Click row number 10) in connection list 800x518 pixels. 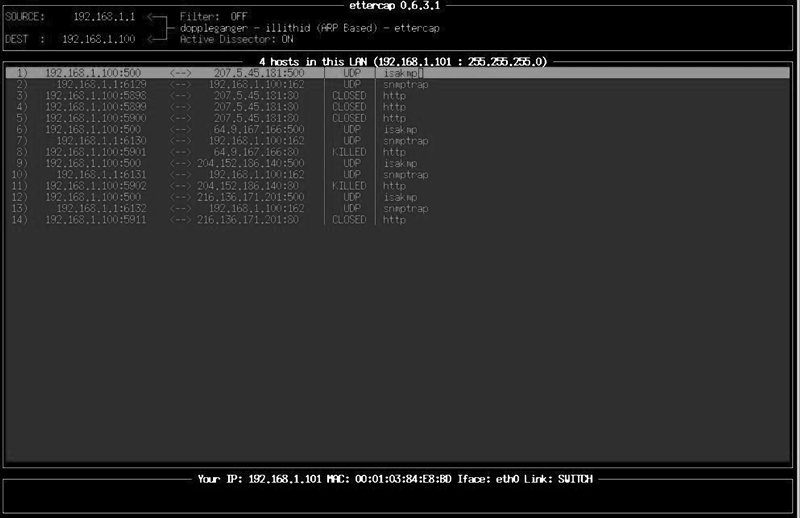point(19,175)
